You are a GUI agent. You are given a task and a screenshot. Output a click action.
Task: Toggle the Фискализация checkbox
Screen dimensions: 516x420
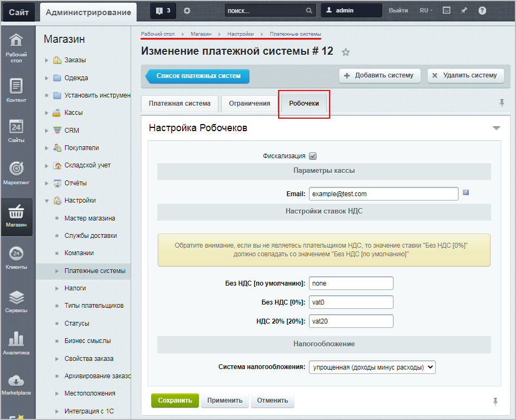click(x=313, y=156)
